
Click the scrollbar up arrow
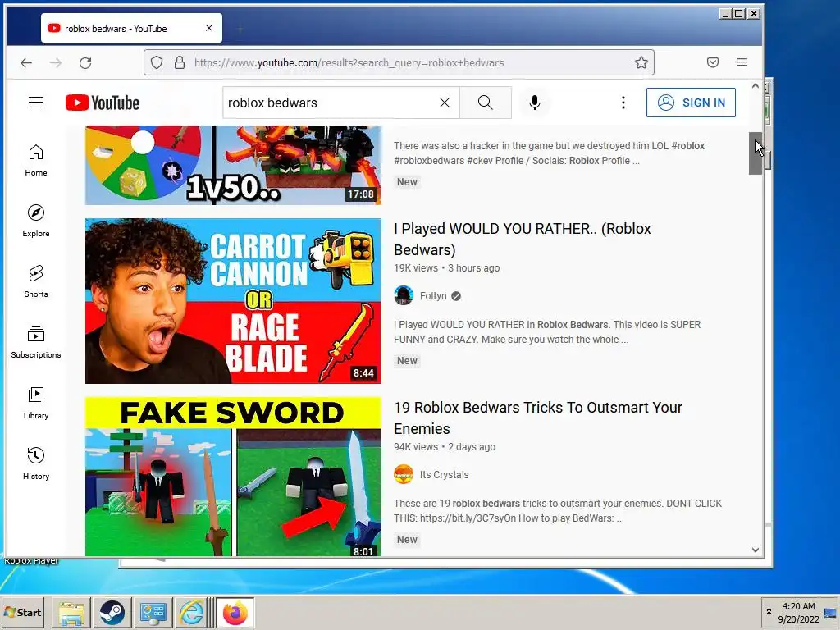755,85
